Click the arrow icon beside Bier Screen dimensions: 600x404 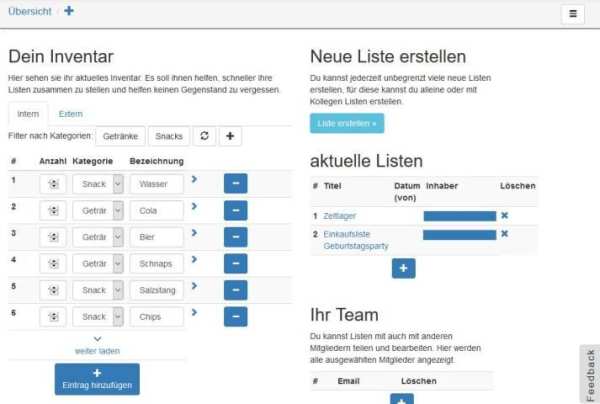(x=194, y=233)
